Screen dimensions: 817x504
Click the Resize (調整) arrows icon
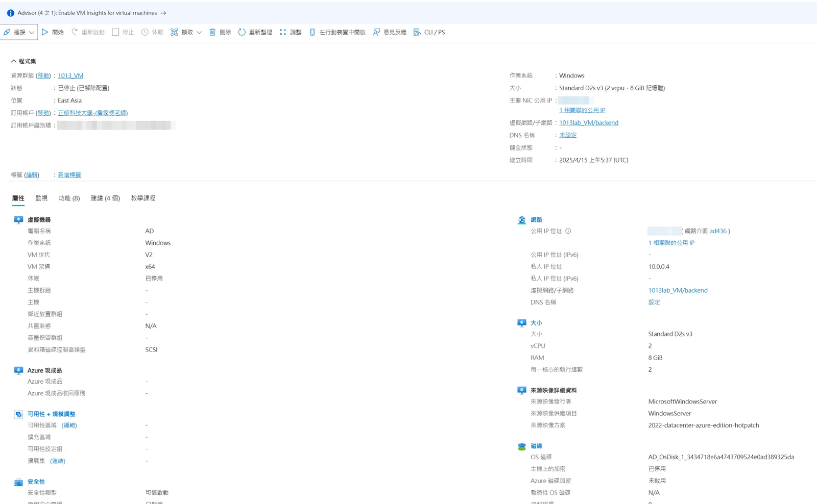[x=283, y=32]
